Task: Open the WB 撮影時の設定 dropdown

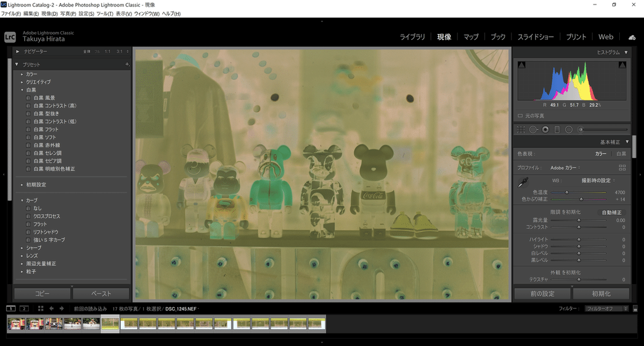Action: pyautogui.click(x=599, y=180)
